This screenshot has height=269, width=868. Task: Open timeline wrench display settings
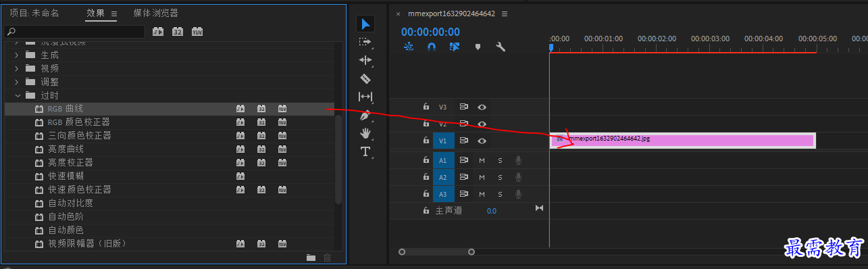tap(501, 47)
